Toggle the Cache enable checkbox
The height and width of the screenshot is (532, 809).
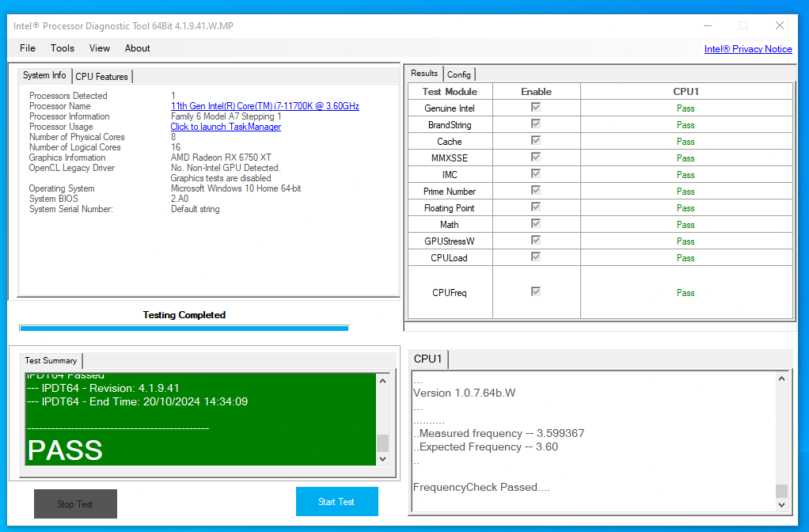click(536, 140)
